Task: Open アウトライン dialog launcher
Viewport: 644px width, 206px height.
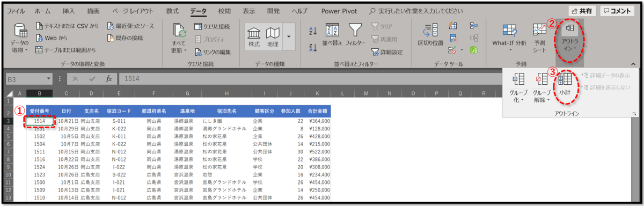Action: point(634,114)
